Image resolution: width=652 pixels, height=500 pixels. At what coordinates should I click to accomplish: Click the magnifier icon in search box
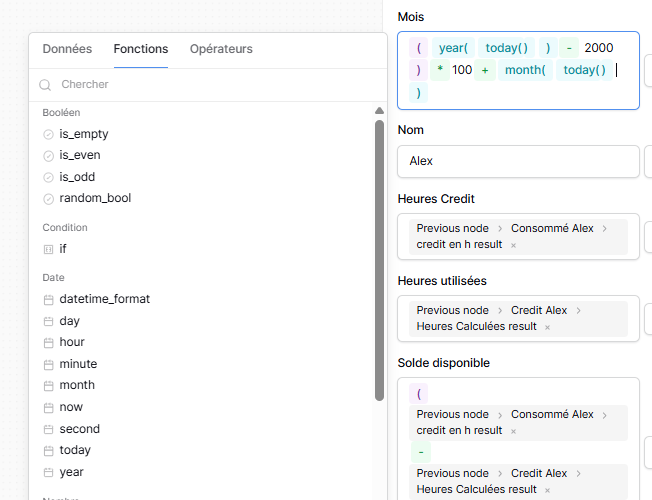pyautogui.click(x=45, y=85)
